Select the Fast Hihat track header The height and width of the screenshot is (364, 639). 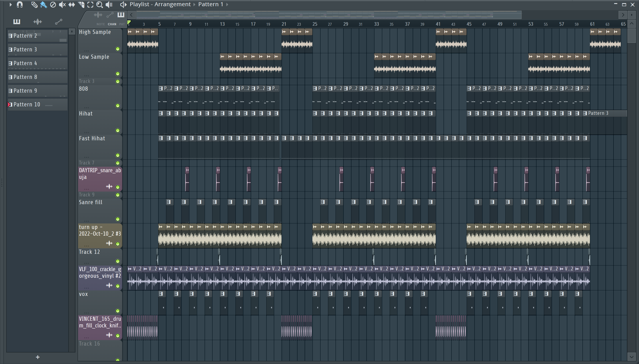click(100, 147)
